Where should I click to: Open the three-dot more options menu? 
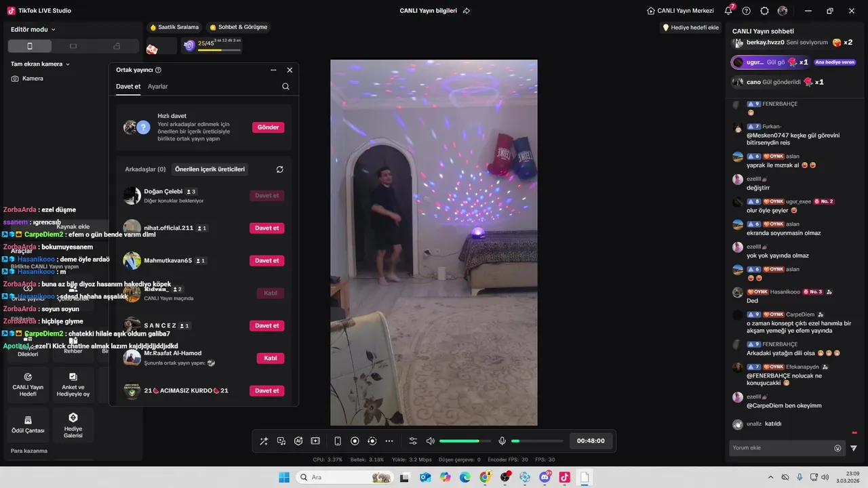pyautogui.click(x=389, y=441)
